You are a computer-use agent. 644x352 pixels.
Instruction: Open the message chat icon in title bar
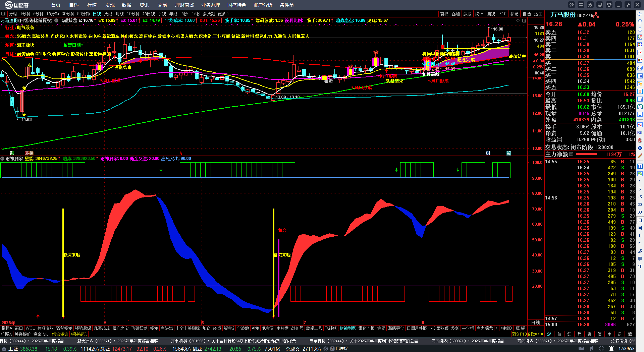click(x=572, y=5)
